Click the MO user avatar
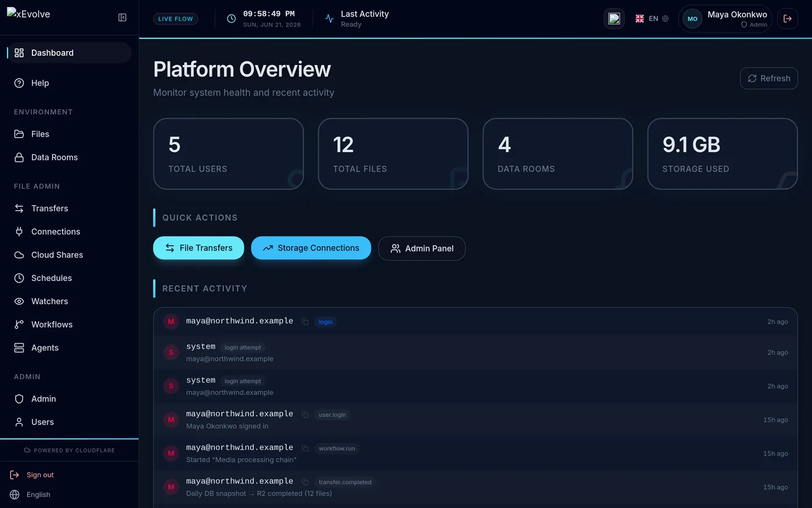Image resolution: width=812 pixels, height=508 pixels. click(693, 19)
